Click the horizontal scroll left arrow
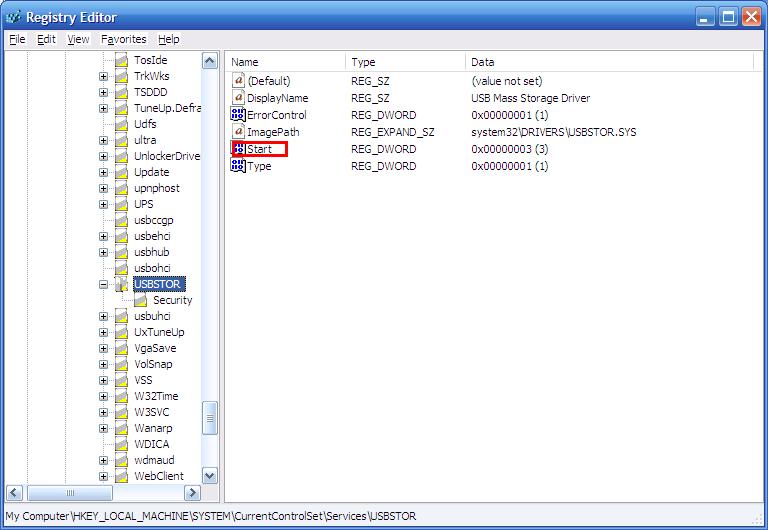 (x=14, y=493)
